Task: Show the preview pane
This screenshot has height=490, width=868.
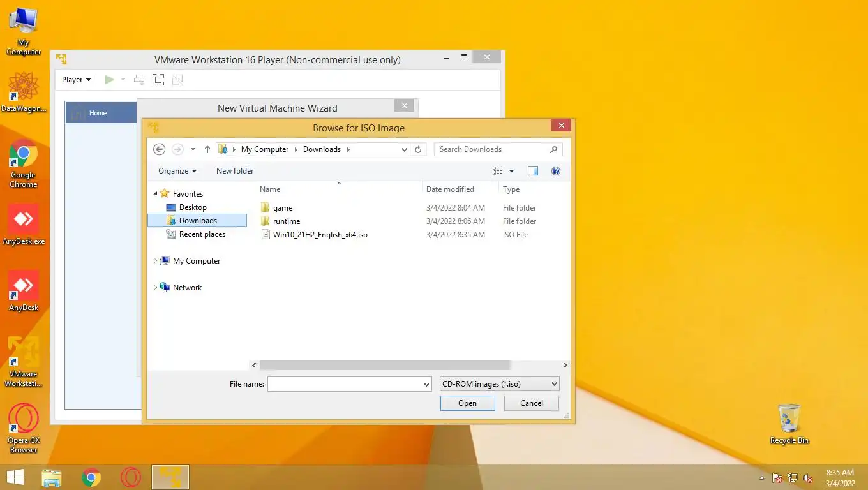Action: [x=533, y=171]
